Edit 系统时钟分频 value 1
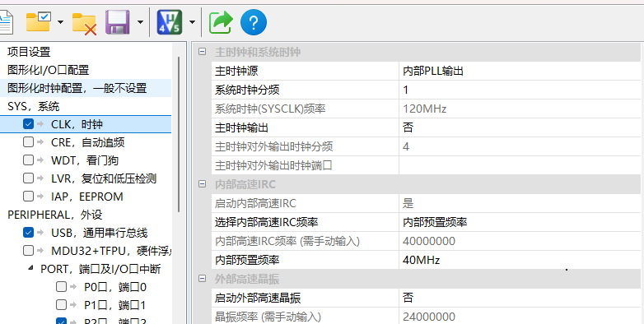644x324 pixels. 519,90
